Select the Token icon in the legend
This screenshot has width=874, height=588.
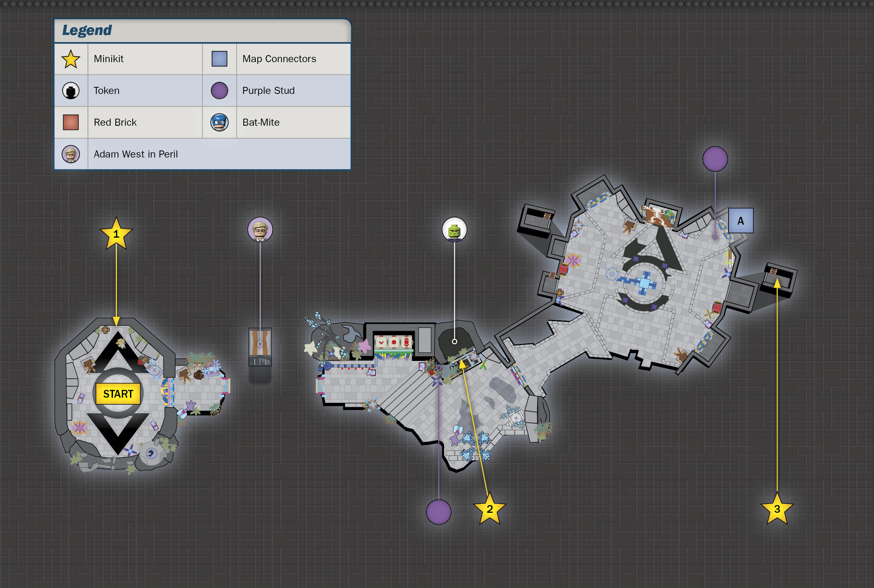coord(71,91)
